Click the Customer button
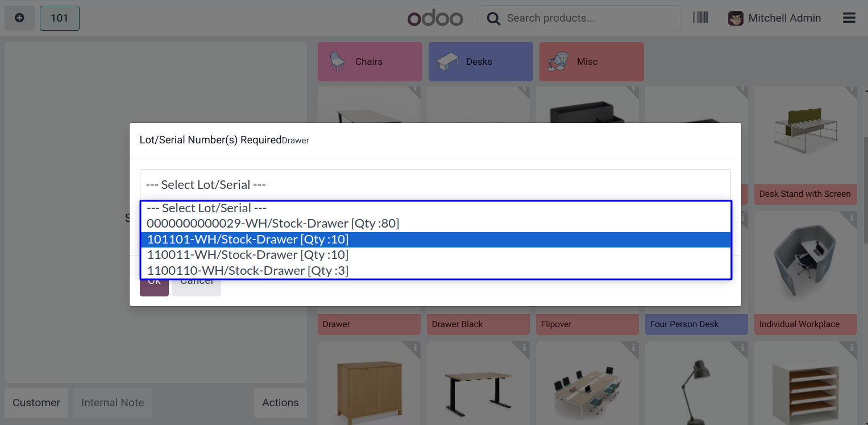This screenshot has height=425, width=868. point(36,403)
